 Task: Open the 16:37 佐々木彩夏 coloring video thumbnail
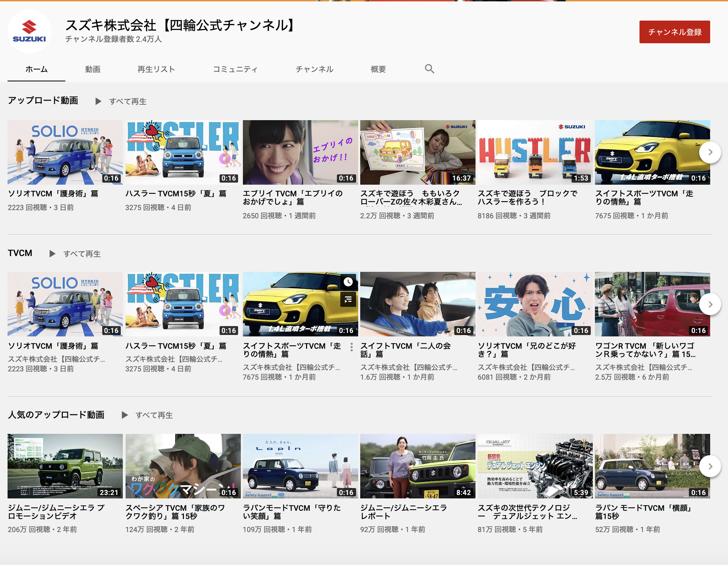click(418, 152)
